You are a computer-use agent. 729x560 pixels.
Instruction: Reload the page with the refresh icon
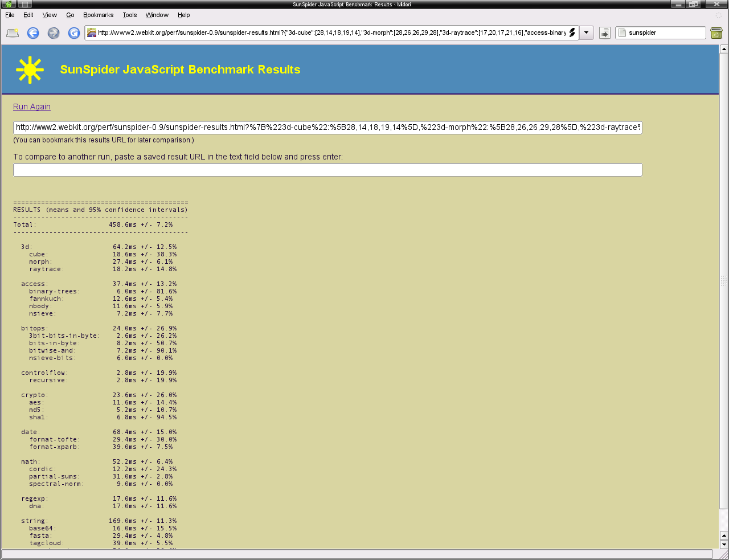[x=74, y=33]
